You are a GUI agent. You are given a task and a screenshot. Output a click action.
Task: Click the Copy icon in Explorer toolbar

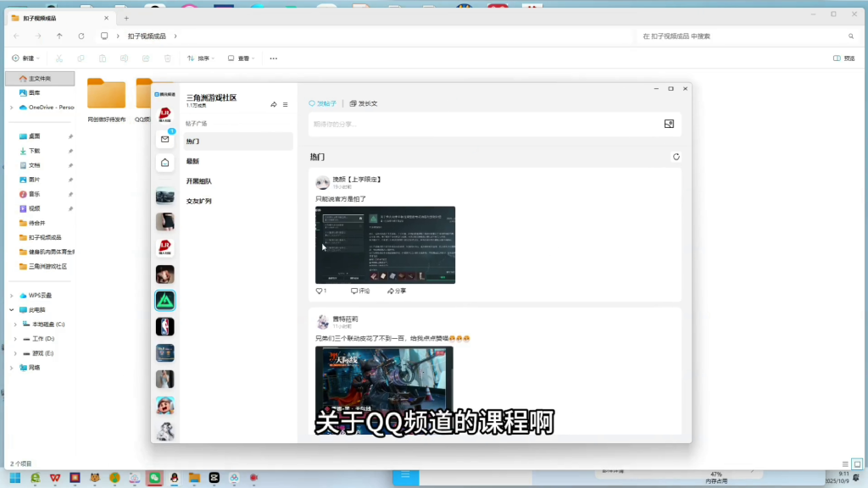point(81,58)
